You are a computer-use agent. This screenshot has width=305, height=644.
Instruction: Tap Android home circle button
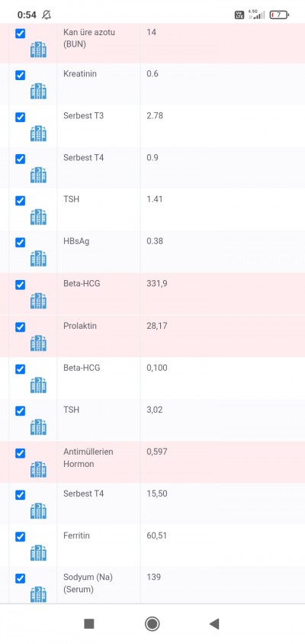coord(152,624)
